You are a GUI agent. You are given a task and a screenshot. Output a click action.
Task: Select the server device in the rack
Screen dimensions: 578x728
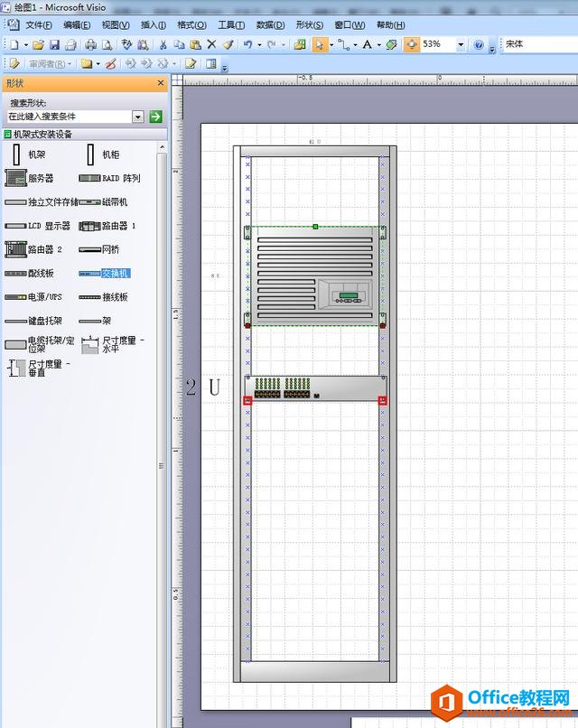click(314, 275)
